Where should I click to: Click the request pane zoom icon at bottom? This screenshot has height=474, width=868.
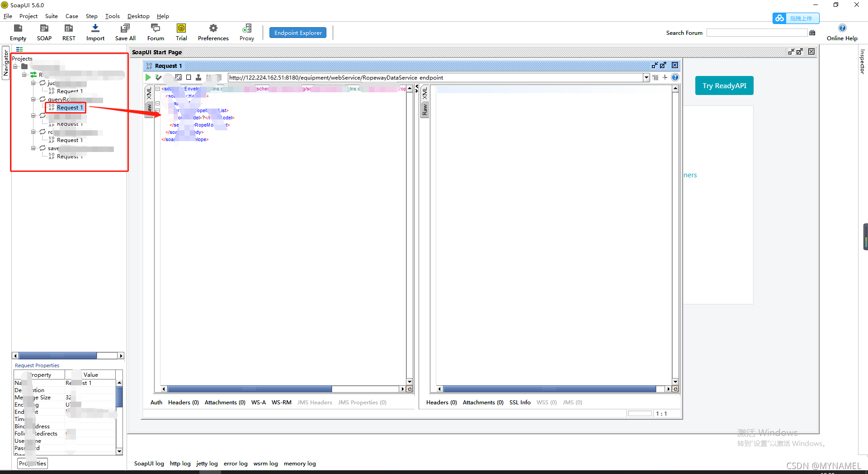tap(410, 389)
